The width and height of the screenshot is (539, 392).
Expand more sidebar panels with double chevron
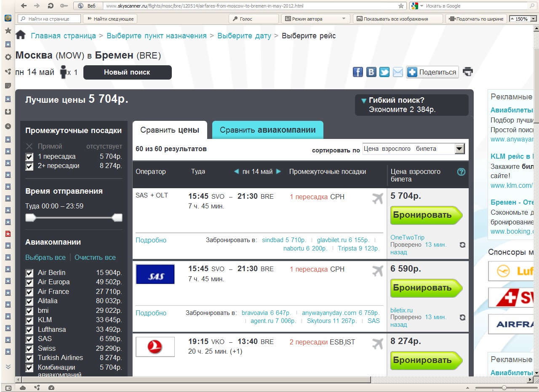pyautogui.click(x=8, y=367)
